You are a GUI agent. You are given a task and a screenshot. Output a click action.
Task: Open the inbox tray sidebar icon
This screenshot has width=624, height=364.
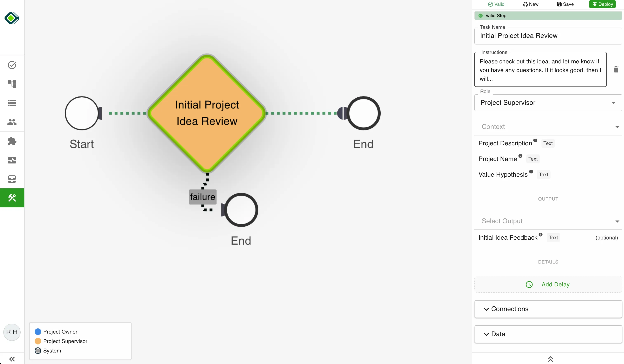point(12,179)
